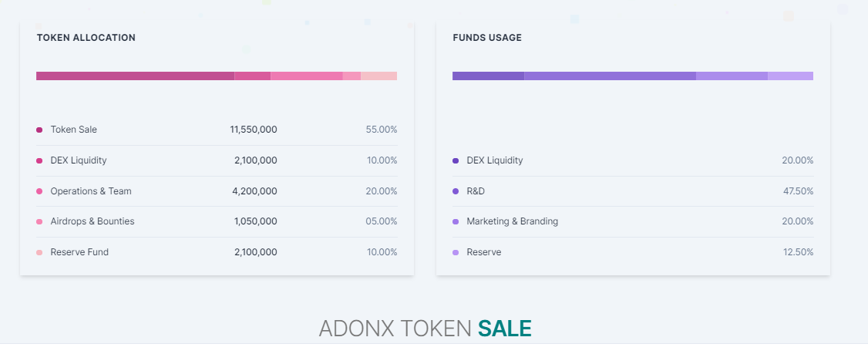Click the Reserve Fund bar segment
Screen dimensions: 868x354
[x=378, y=76]
